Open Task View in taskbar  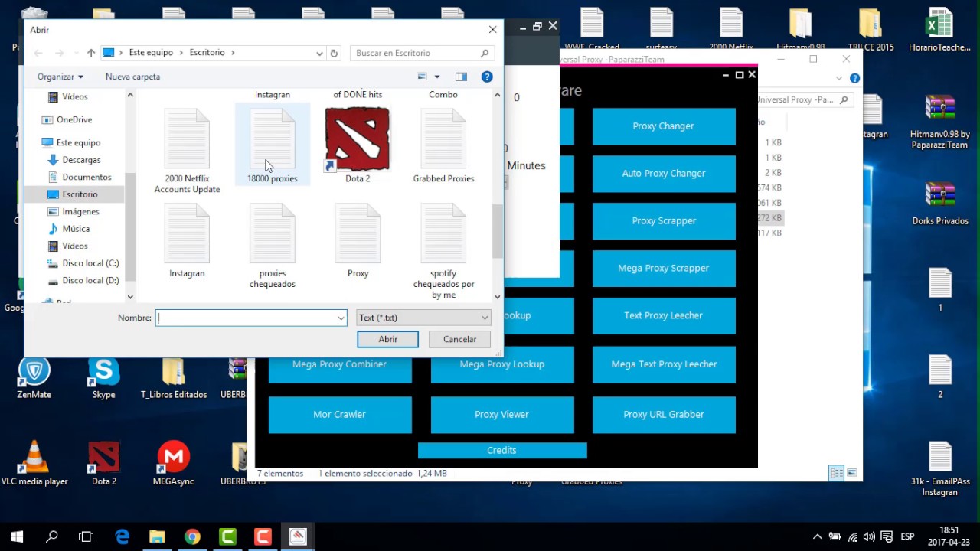click(x=87, y=536)
